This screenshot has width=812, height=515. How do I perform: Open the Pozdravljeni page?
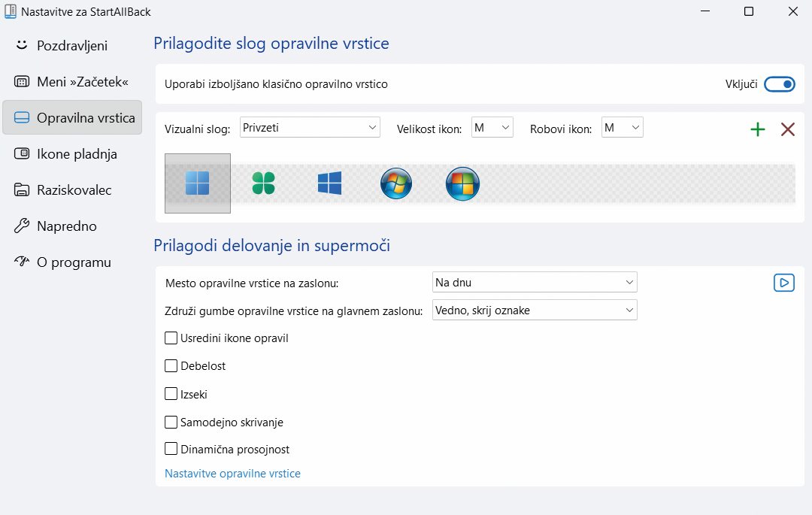point(72,46)
